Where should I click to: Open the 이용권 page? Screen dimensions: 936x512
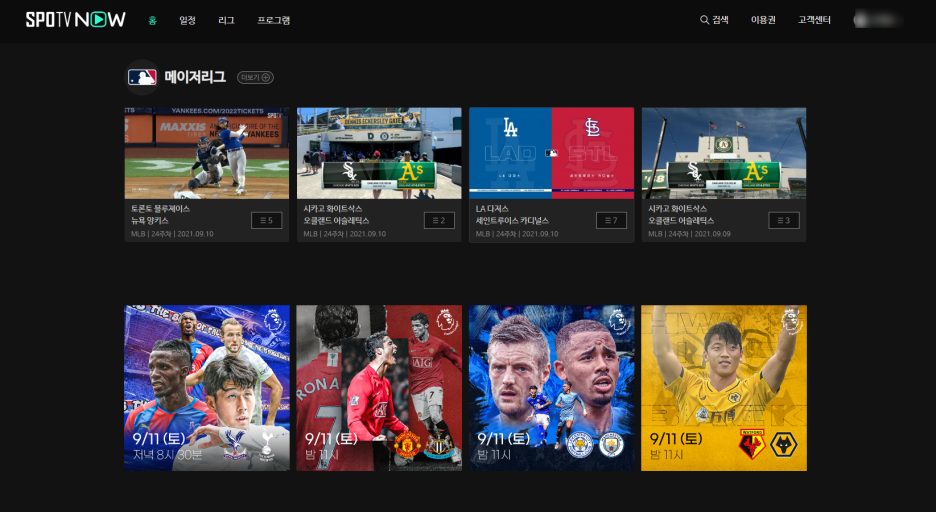[x=763, y=20]
